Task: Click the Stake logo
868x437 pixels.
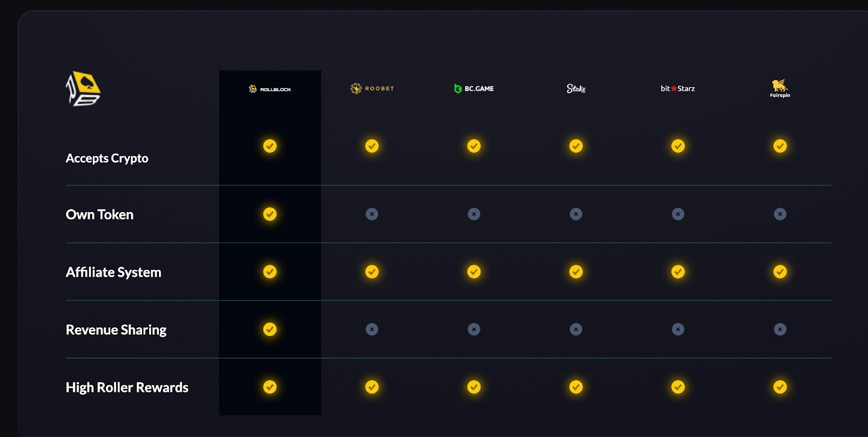Action: pos(576,88)
